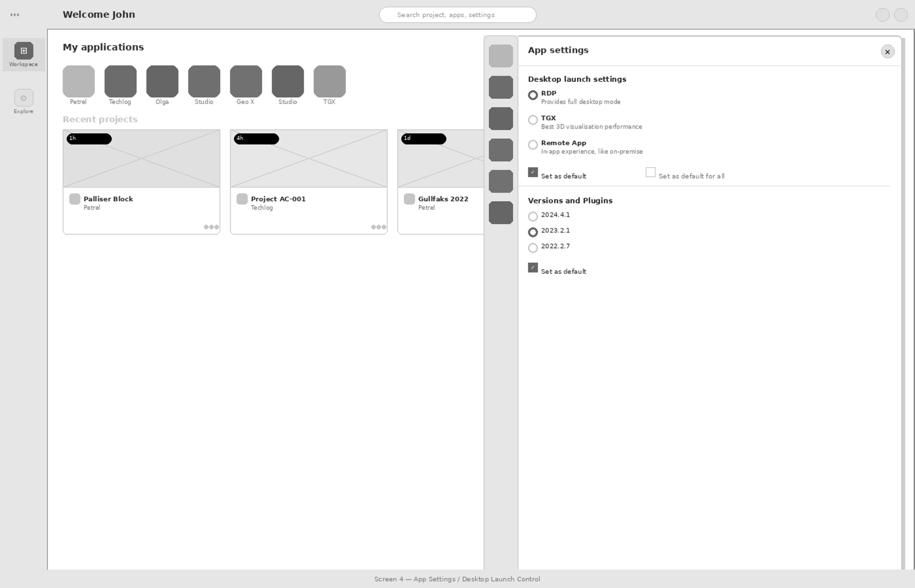The height and width of the screenshot is (588, 915).
Task: Launch the Techlog app icon
Action: tap(120, 81)
